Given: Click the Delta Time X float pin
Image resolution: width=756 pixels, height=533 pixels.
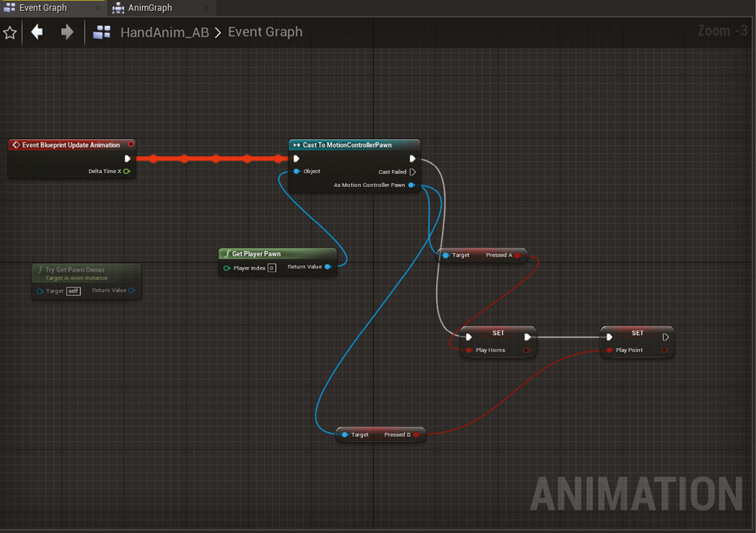Looking at the screenshot, I should [x=127, y=171].
